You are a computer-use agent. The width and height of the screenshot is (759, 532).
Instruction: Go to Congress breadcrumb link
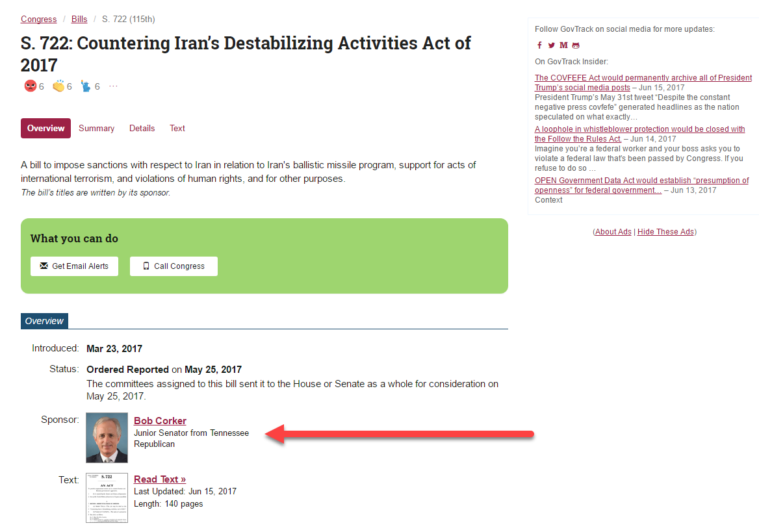(x=38, y=19)
